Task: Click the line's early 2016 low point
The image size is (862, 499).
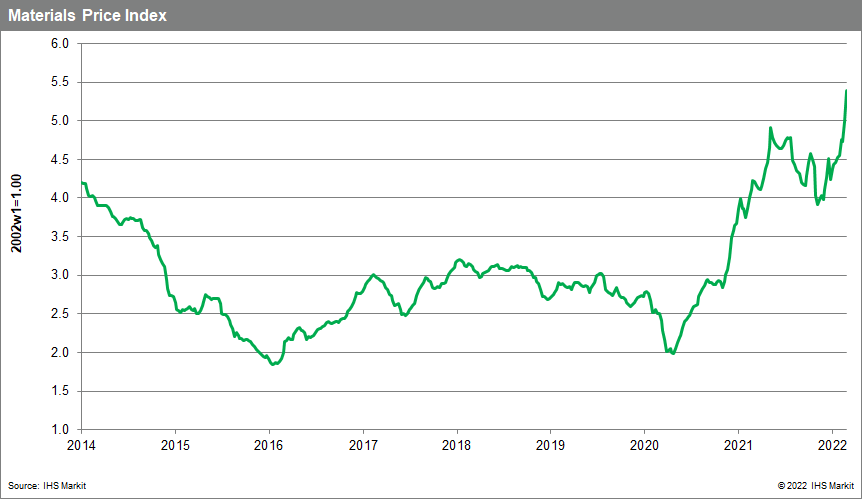Action: point(273,364)
